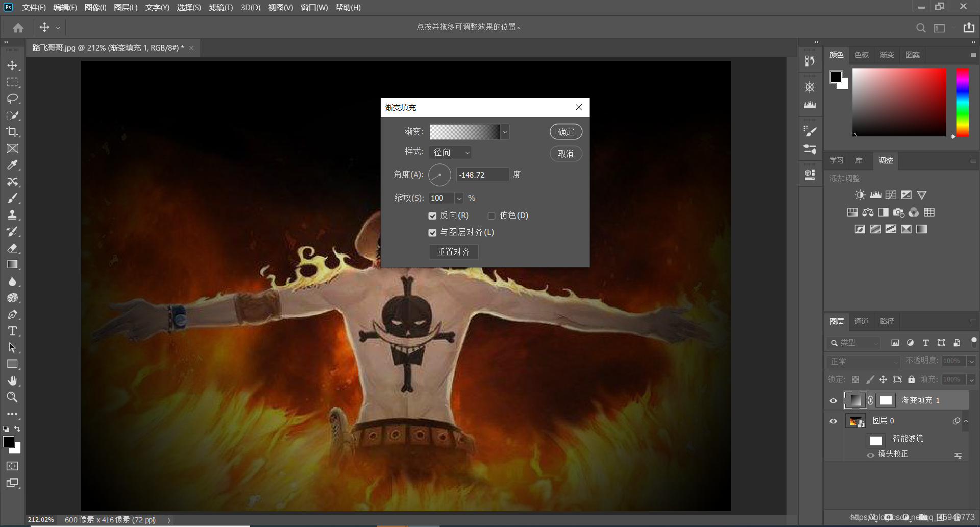Add a Vibrance adjustment (triangle icon)
Image resolution: width=980 pixels, height=527 pixels.
click(x=921, y=195)
